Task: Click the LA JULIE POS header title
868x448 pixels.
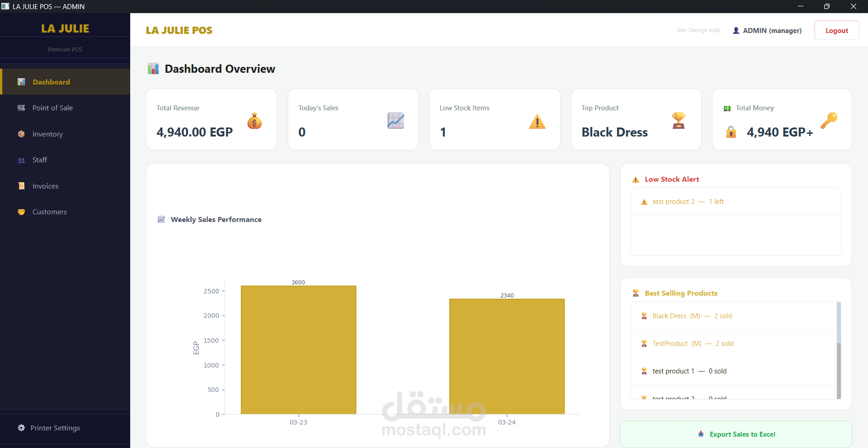Action: coord(179,30)
